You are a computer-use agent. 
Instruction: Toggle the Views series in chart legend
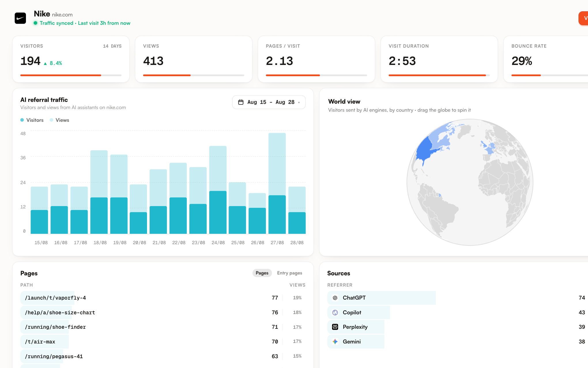click(59, 120)
